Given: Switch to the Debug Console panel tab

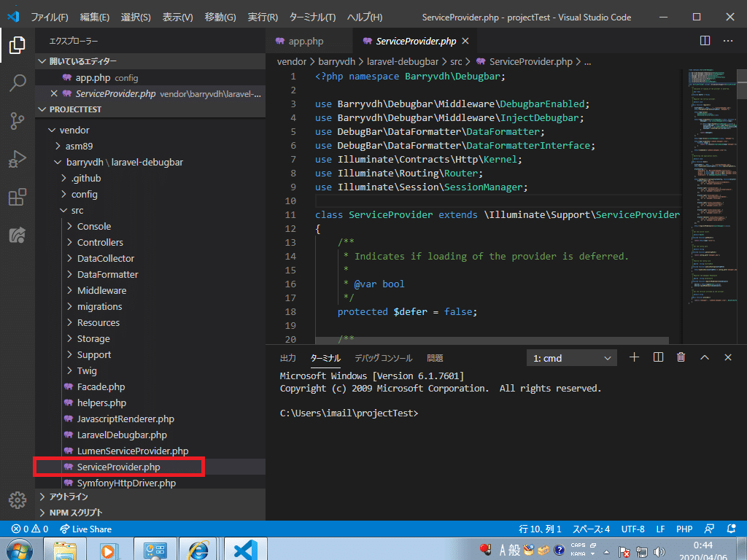Looking at the screenshot, I should click(x=384, y=358).
